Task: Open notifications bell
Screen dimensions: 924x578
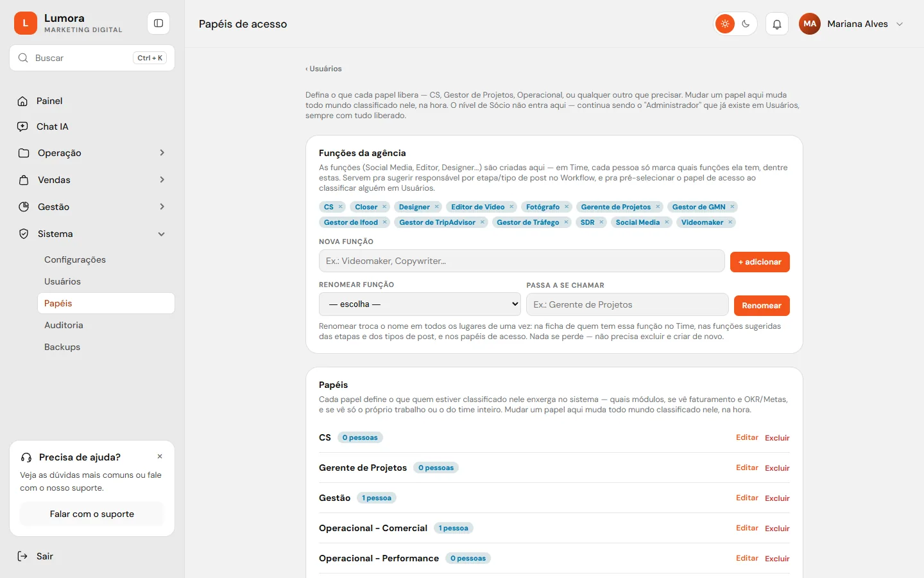Action: coord(777,24)
